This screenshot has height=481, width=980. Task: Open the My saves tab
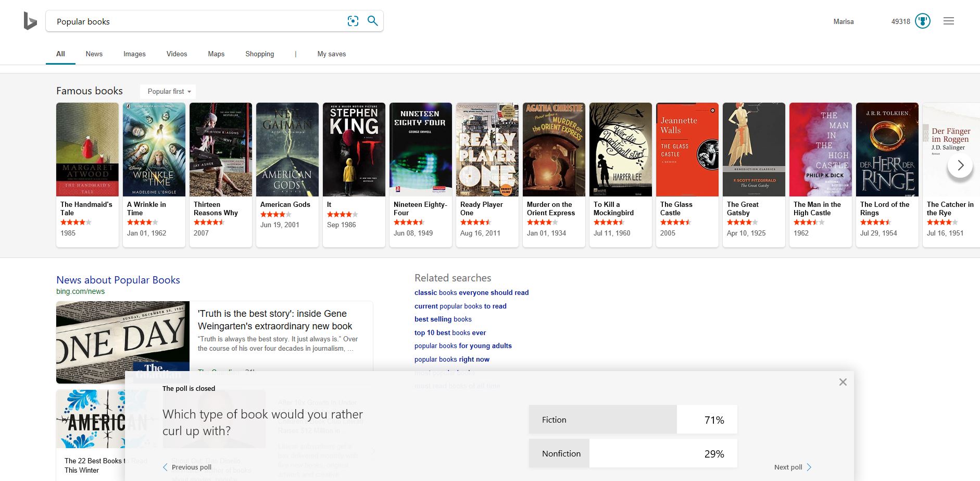coord(331,54)
